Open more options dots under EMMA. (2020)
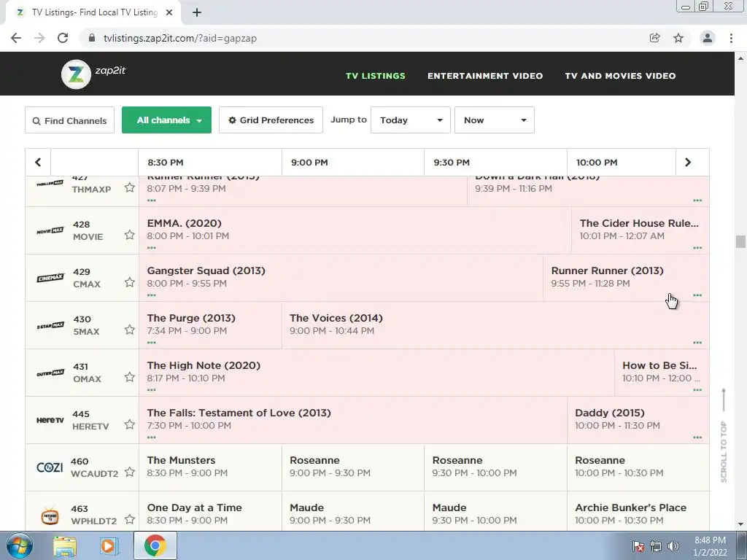Screen dimensions: 747x560 (x=152, y=248)
